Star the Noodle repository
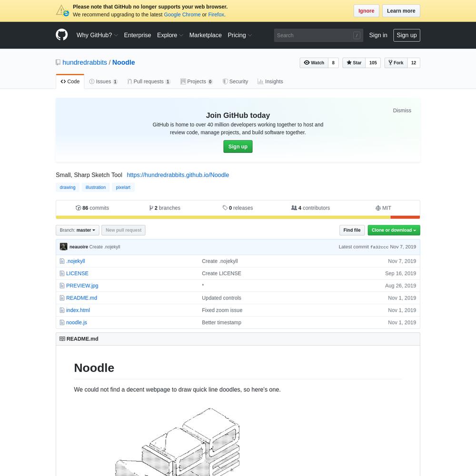 (354, 63)
